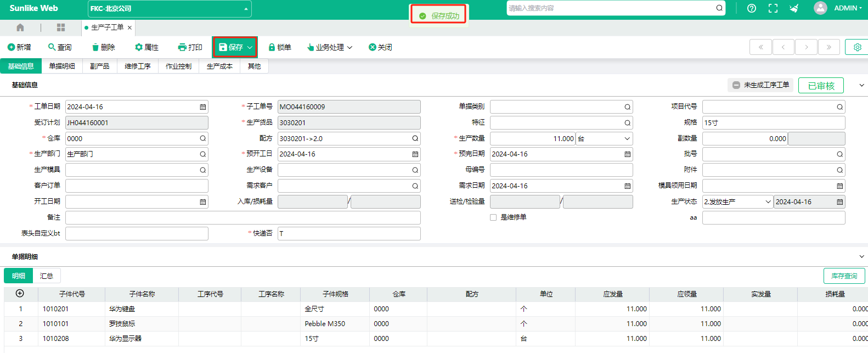Screen dimensions: 868x353
Task: Open lookup for 单据类别 field
Action: pyautogui.click(x=627, y=107)
